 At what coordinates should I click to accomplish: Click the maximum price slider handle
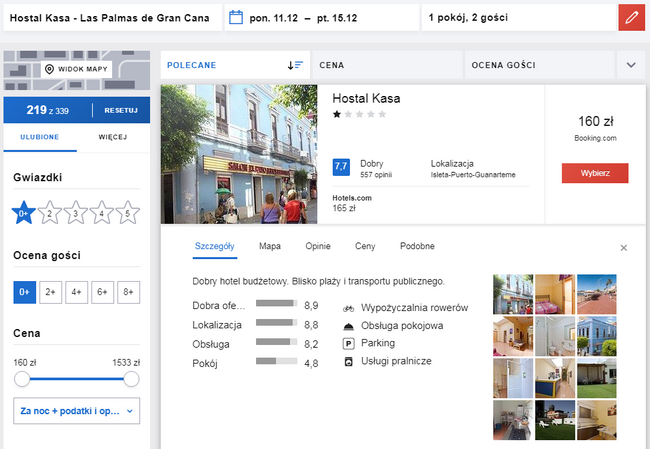[x=131, y=379]
